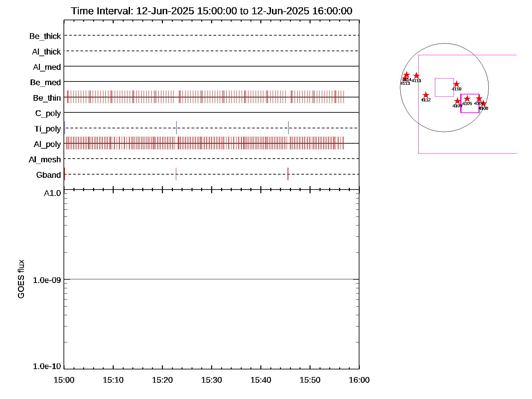Click the Al_poly filter row label

pos(47,144)
